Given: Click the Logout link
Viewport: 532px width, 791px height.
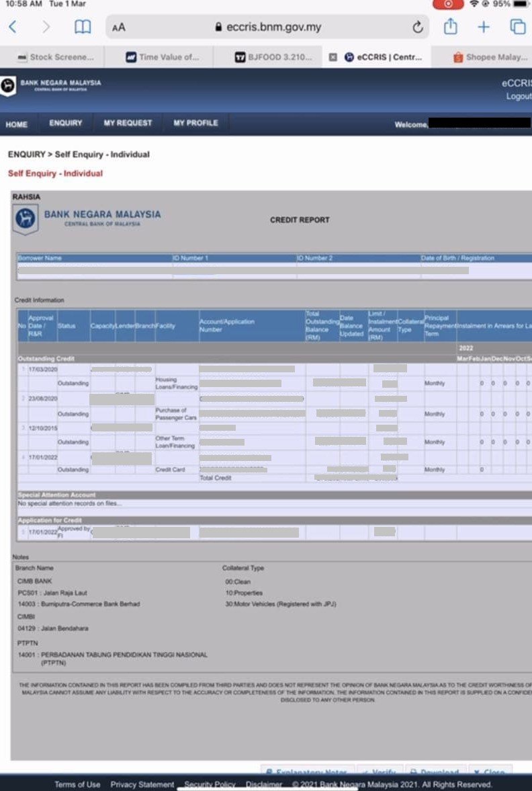Looking at the screenshot, I should 518,96.
